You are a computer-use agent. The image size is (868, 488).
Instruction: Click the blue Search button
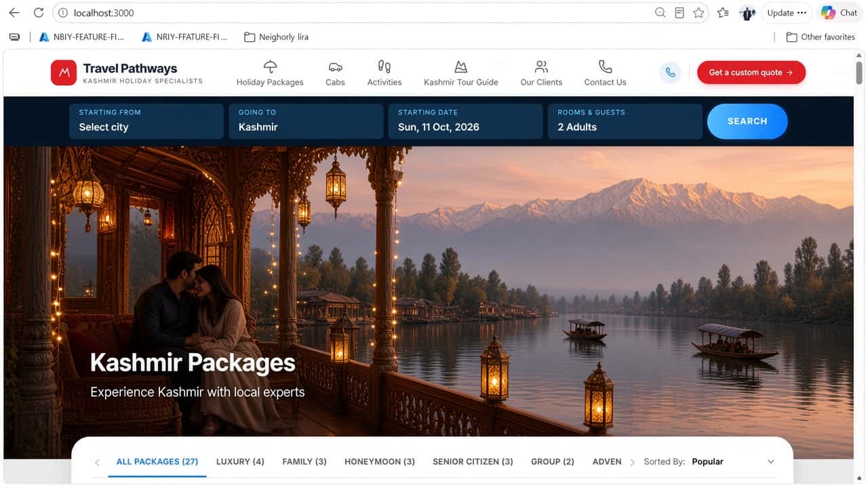pyautogui.click(x=747, y=121)
